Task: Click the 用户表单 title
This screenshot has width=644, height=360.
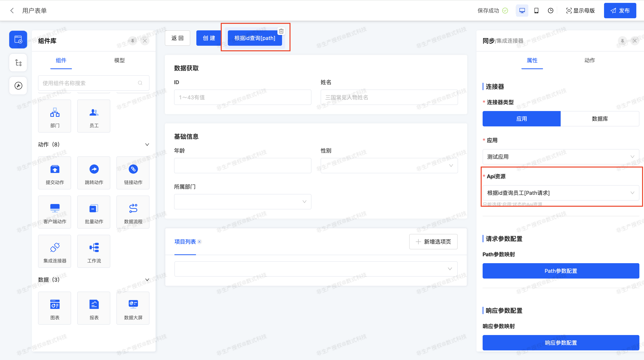Action: coord(35,11)
